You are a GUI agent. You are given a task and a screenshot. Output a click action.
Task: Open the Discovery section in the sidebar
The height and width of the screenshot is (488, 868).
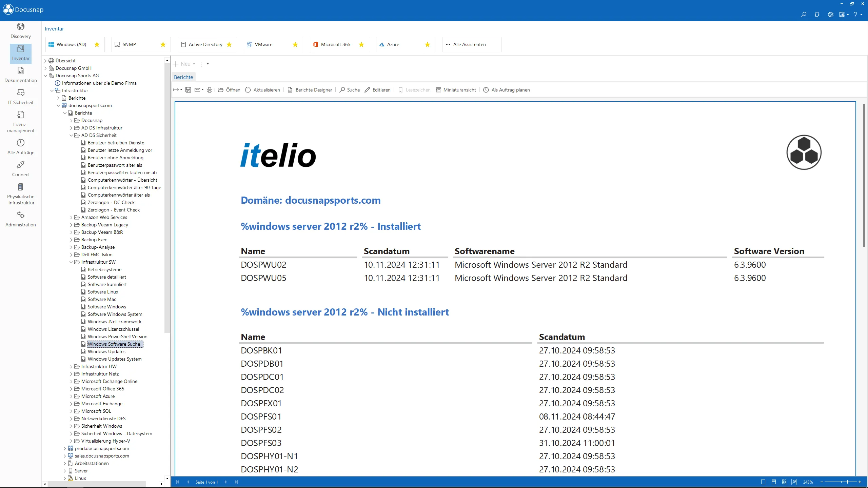[21, 31]
